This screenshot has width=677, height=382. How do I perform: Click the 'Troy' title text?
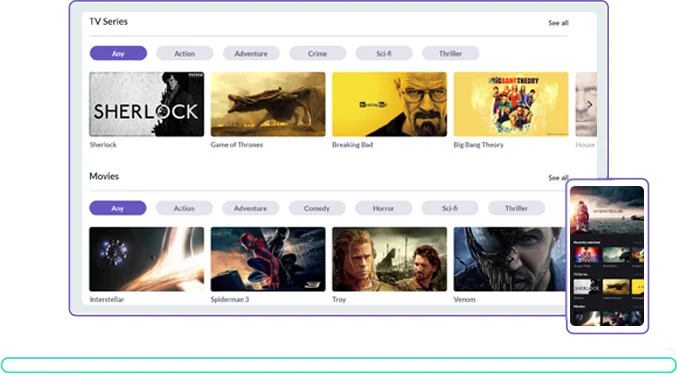click(x=339, y=299)
